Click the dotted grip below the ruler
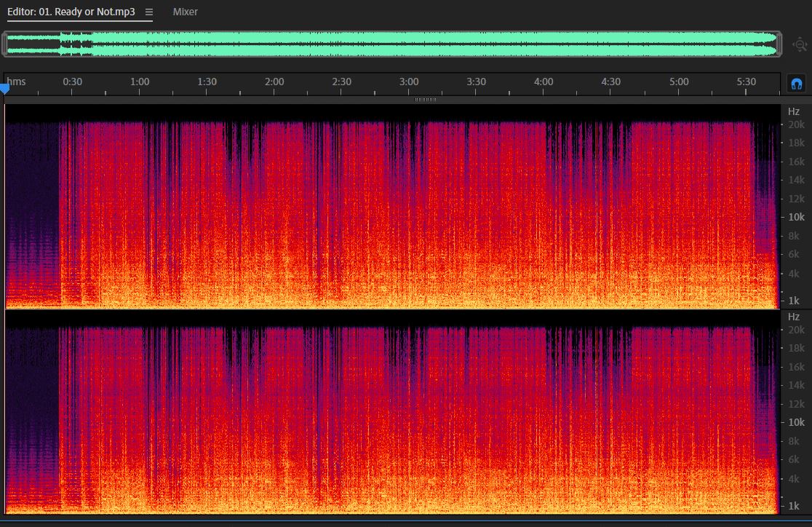 pos(425,100)
